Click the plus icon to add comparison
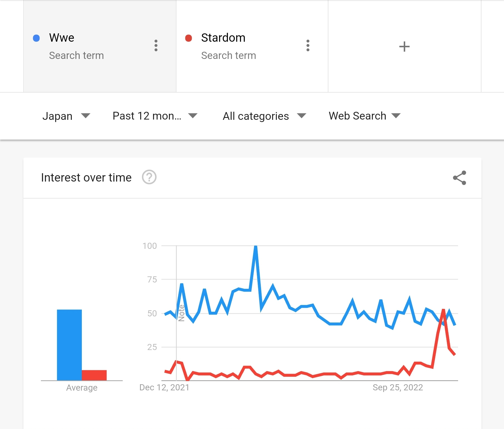Screen dimensions: 504x429 click(404, 46)
